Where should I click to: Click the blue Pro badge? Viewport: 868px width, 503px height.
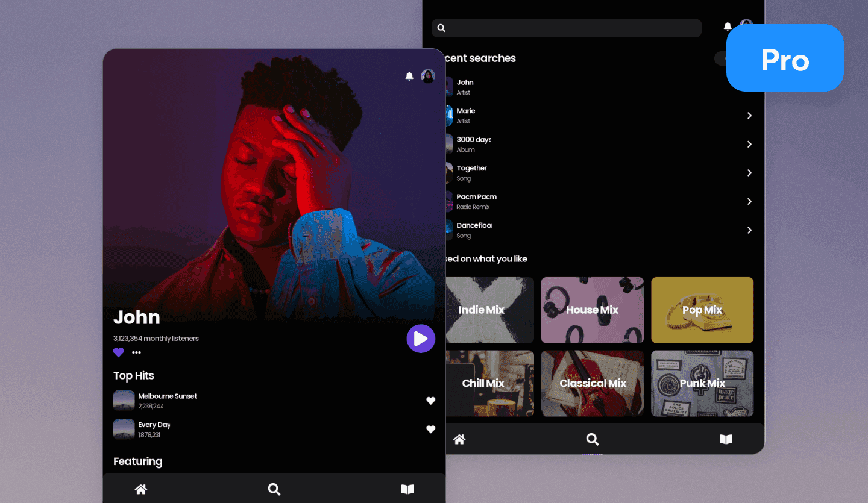785,58
